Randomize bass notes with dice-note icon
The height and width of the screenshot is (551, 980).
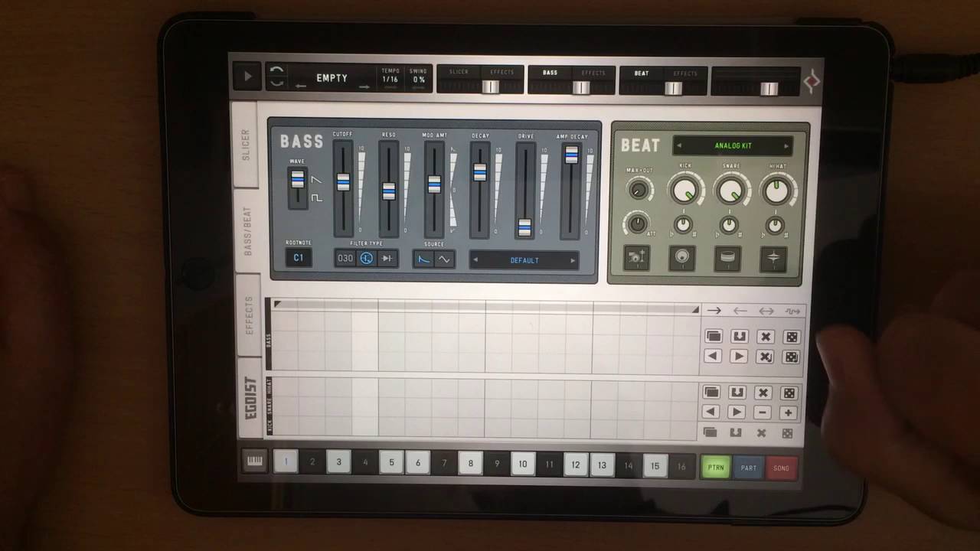792,357
